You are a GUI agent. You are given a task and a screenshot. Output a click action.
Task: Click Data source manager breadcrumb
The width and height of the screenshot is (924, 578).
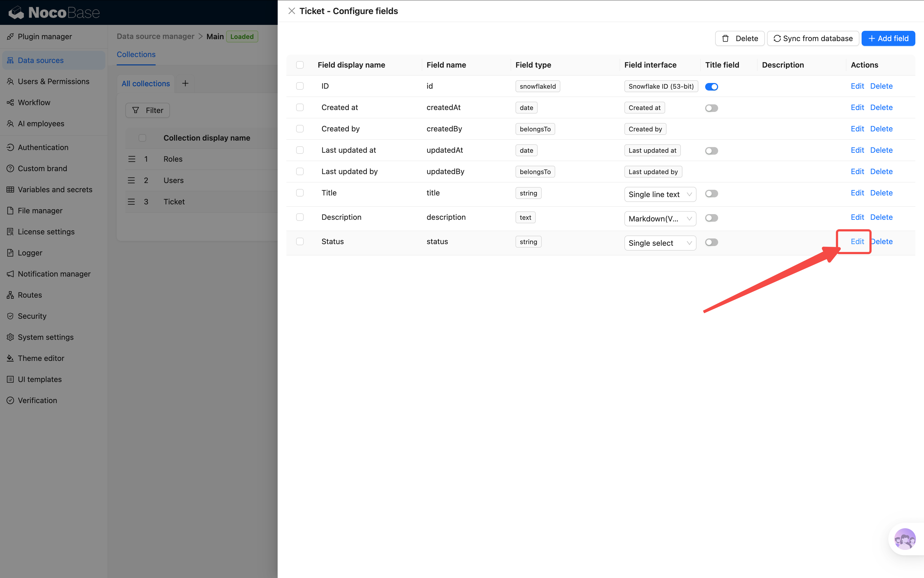click(155, 36)
